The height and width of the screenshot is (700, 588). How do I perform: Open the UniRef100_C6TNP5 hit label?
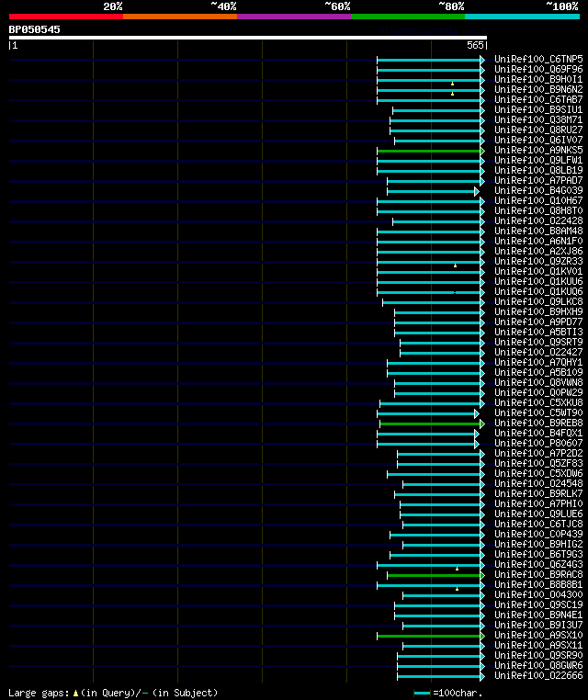(x=538, y=59)
